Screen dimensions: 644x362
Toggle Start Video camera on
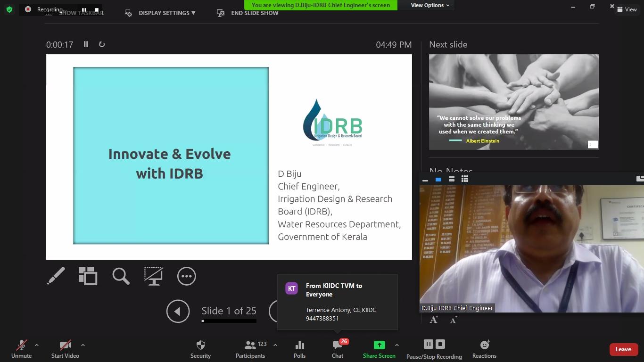[65, 349]
